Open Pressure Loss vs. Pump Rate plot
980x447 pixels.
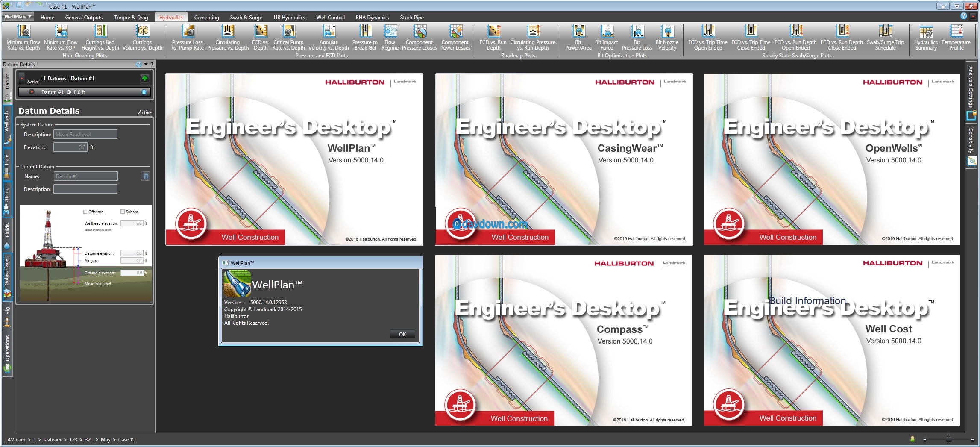click(x=188, y=38)
